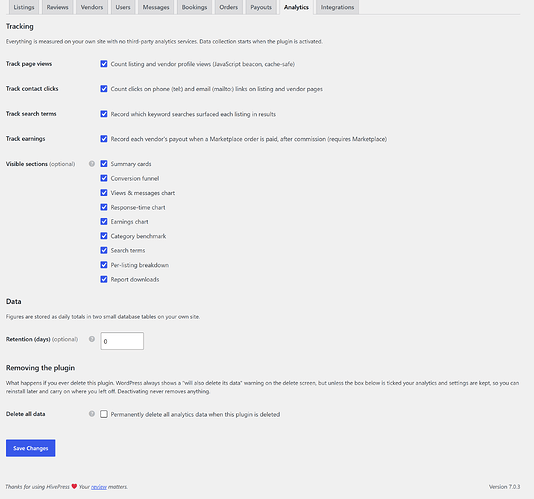The image size is (534, 499).
Task: Open the Vendors settings tab
Action: coord(92,7)
